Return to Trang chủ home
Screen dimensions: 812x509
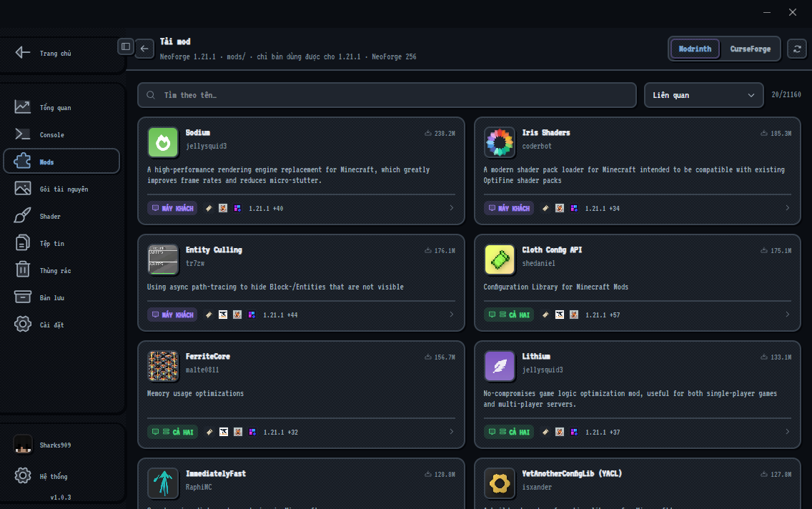tap(61, 53)
